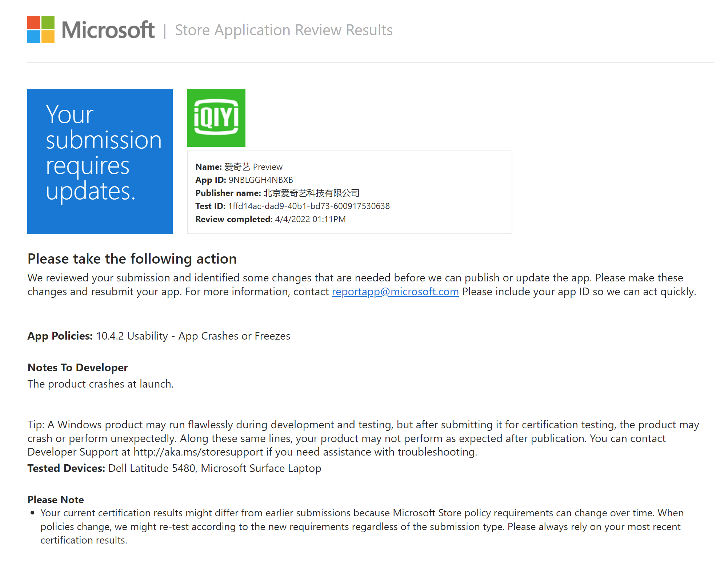
Task: Click the 'We reviewed your submission' paragraph
Action: pyautogui.click(x=362, y=285)
